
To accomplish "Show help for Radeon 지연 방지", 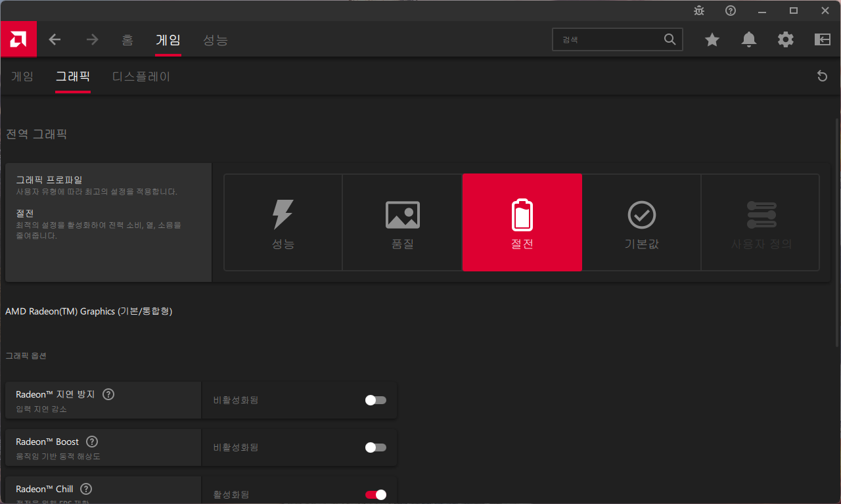I will 109,394.
